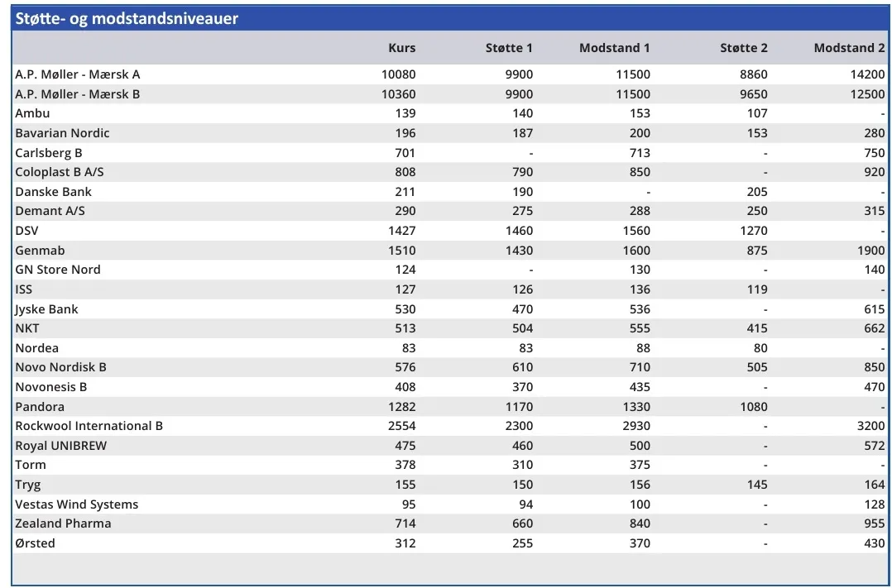Click the Royal UNIBREW Modstand 2 value 572

[873, 446]
